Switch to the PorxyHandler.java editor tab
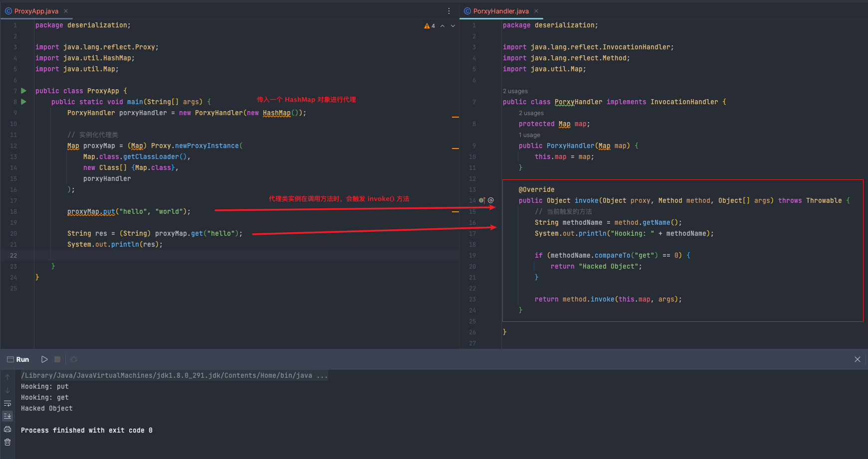This screenshot has width=868, height=459. point(501,11)
